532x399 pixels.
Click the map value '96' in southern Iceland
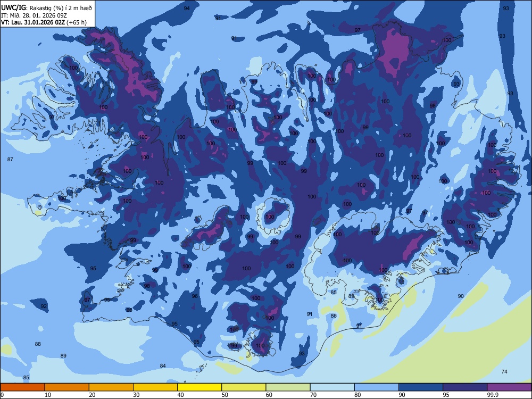[x=195, y=296]
